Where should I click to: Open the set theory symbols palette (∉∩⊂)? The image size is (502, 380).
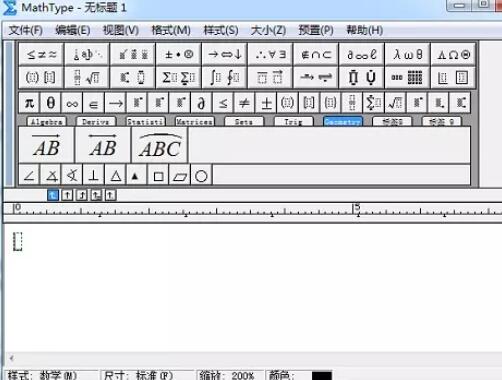[316, 54]
